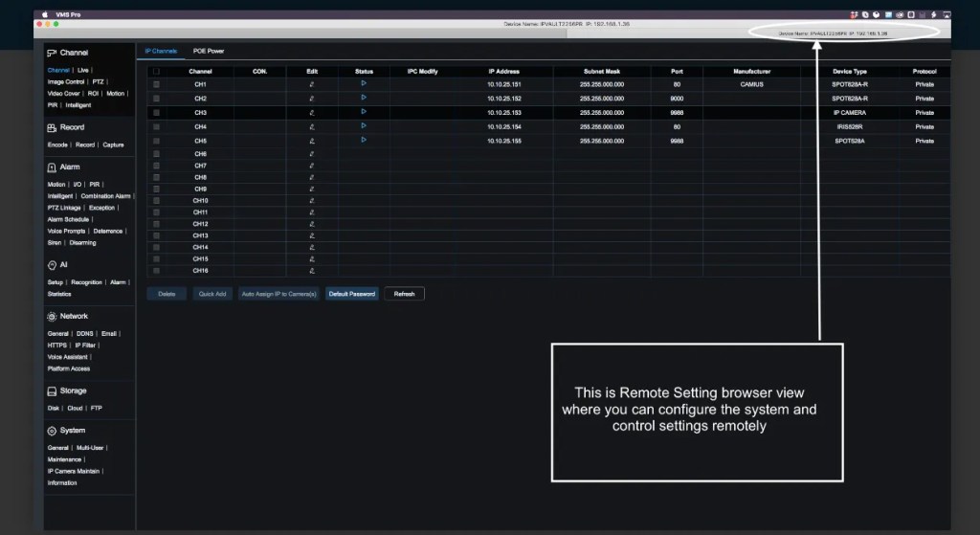This screenshot has height=535, width=980.
Task: Click the System gear icon in sidebar
Action: [x=52, y=431]
